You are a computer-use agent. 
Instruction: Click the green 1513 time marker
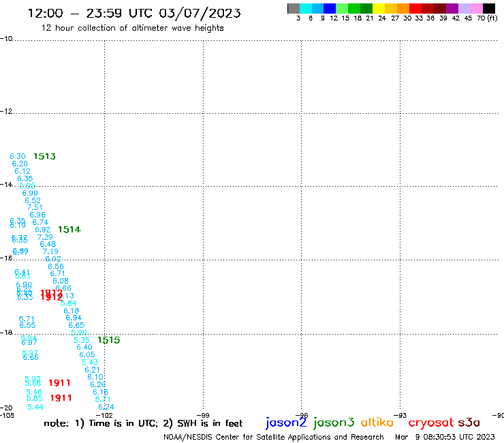pyautogui.click(x=45, y=156)
